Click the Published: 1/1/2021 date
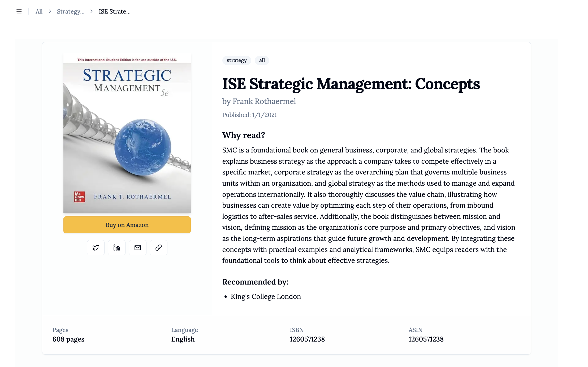The height and width of the screenshot is (367, 588). point(249,115)
